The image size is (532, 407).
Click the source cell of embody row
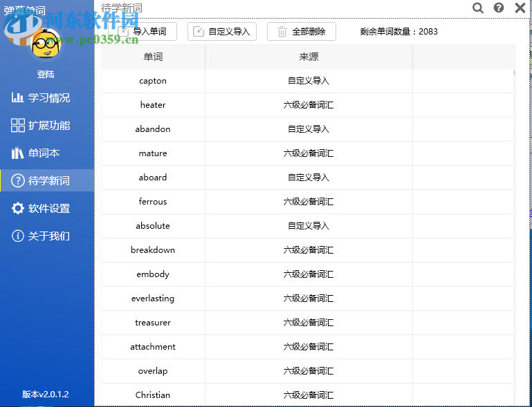pyautogui.click(x=309, y=274)
